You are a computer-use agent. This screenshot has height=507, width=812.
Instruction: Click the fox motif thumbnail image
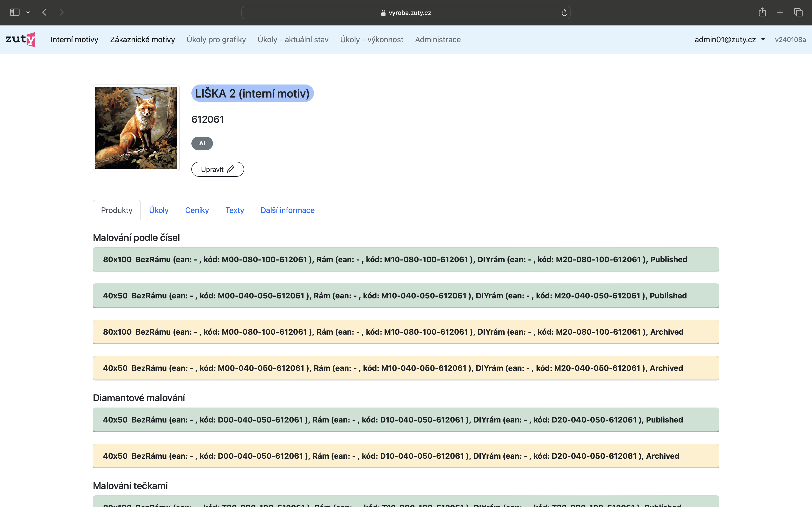[x=136, y=128]
